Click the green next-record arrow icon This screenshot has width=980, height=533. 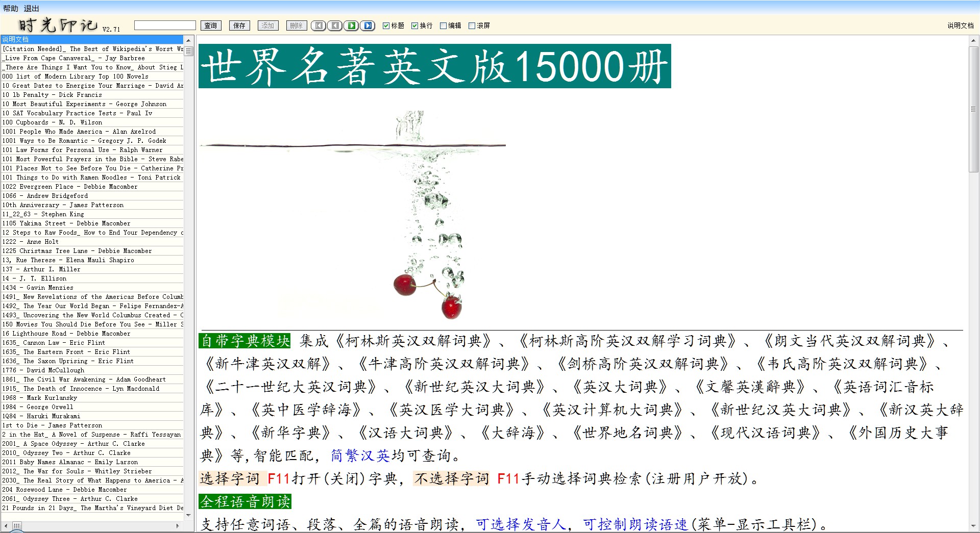351,26
